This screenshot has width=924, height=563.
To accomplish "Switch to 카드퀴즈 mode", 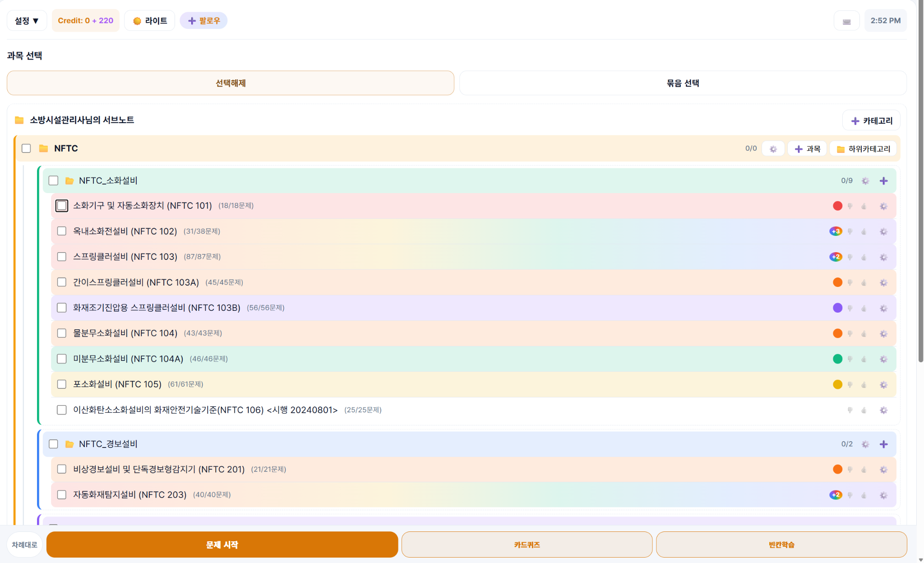I will [x=527, y=545].
